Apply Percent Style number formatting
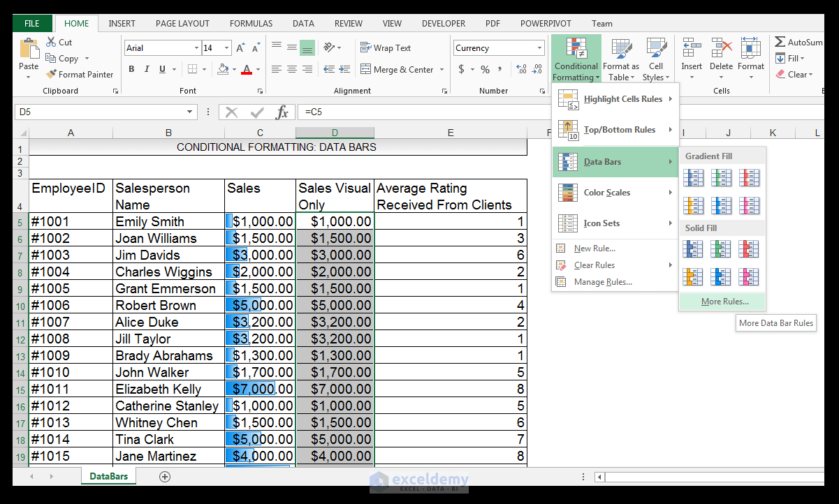This screenshot has height=504, width=839. (x=486, y=69)
